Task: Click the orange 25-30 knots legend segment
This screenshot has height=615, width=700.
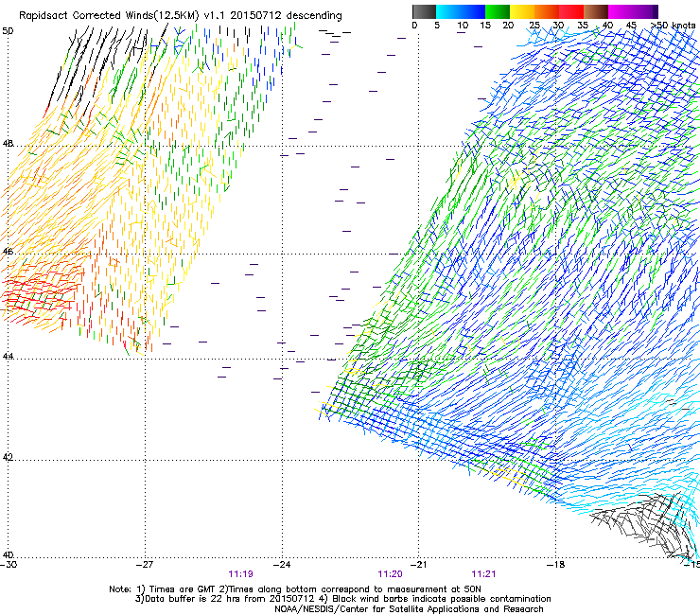Action: tap(547, 11)
